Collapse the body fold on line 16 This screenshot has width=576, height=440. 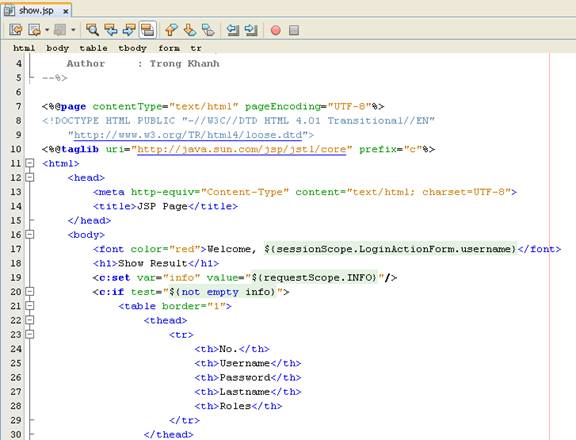click(30, 234)
